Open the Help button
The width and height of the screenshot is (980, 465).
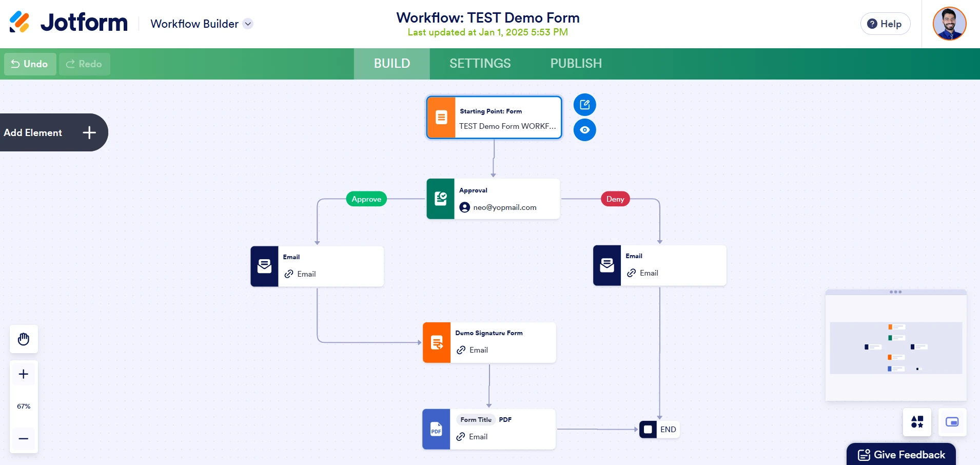pos(885,24)
